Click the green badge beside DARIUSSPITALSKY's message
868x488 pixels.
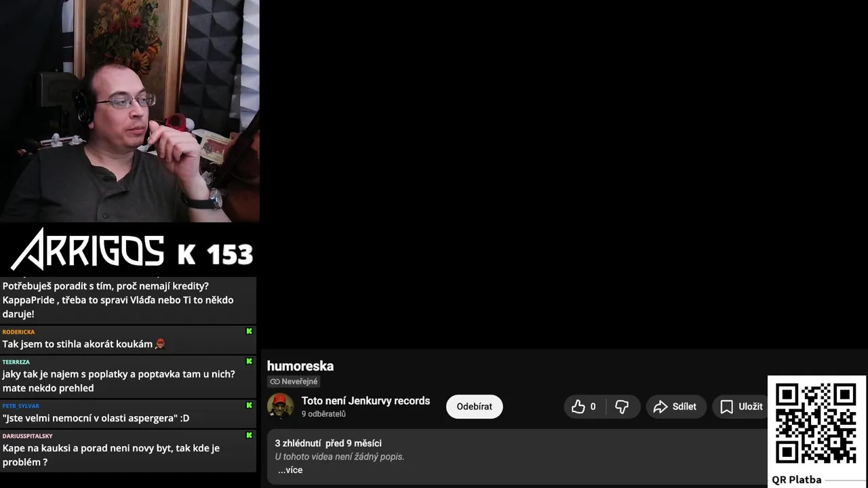click(x=249, y=435)
